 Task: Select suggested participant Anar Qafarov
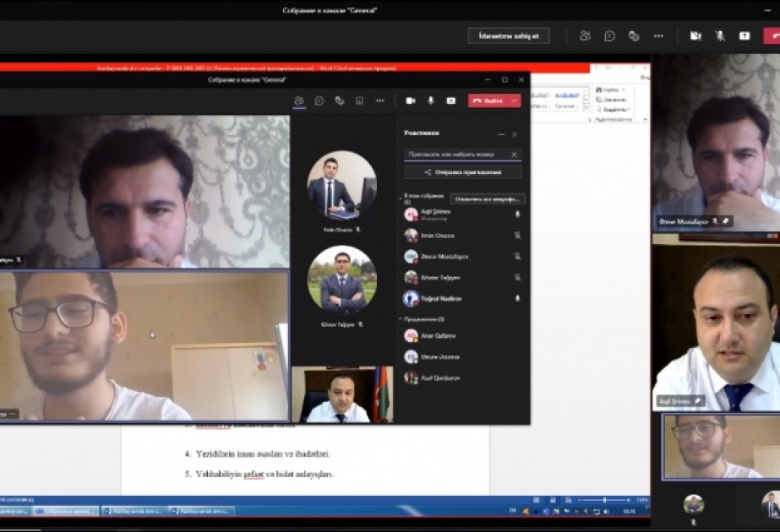(x=462, y=335)
